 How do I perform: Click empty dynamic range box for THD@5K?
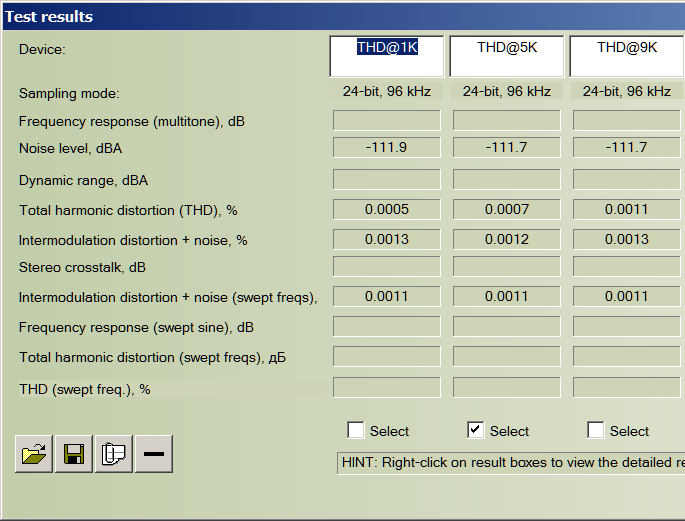tap(507, 179)
